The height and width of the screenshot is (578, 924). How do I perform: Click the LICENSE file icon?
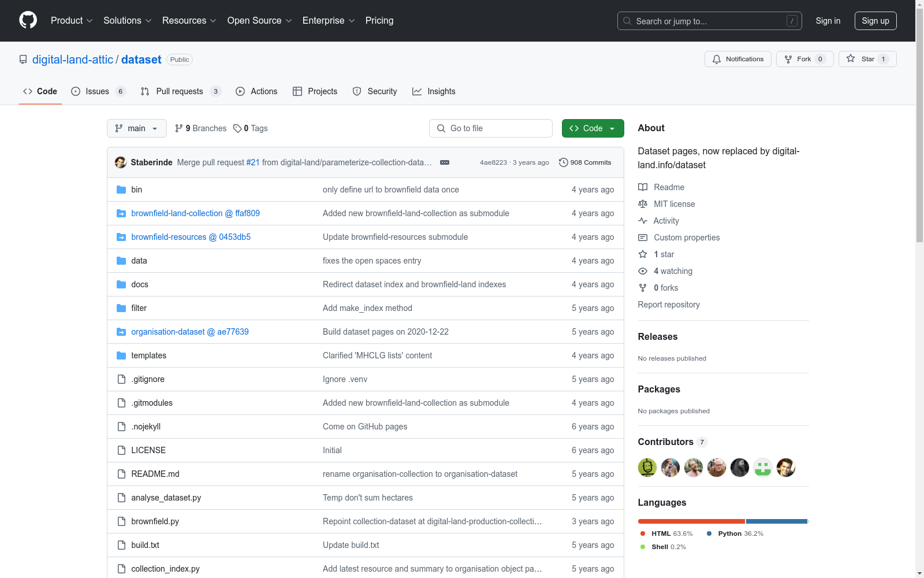(x=121, y=450)
